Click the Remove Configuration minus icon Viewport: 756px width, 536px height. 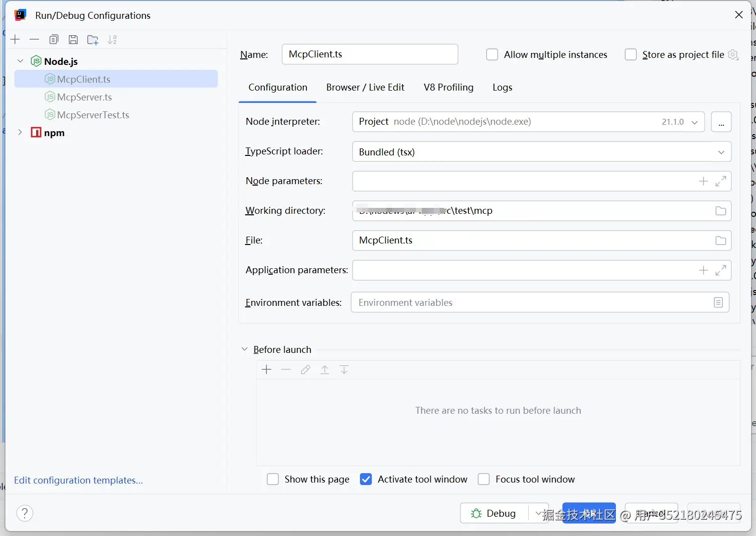(34, 40)
